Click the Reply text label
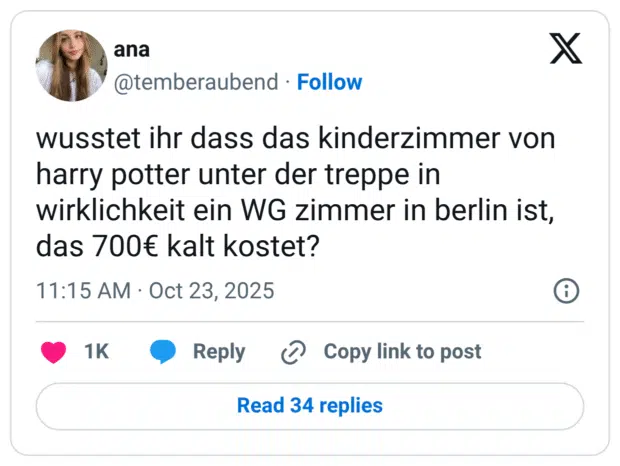This screenshot has height=466, width=620. click(219, 352)
